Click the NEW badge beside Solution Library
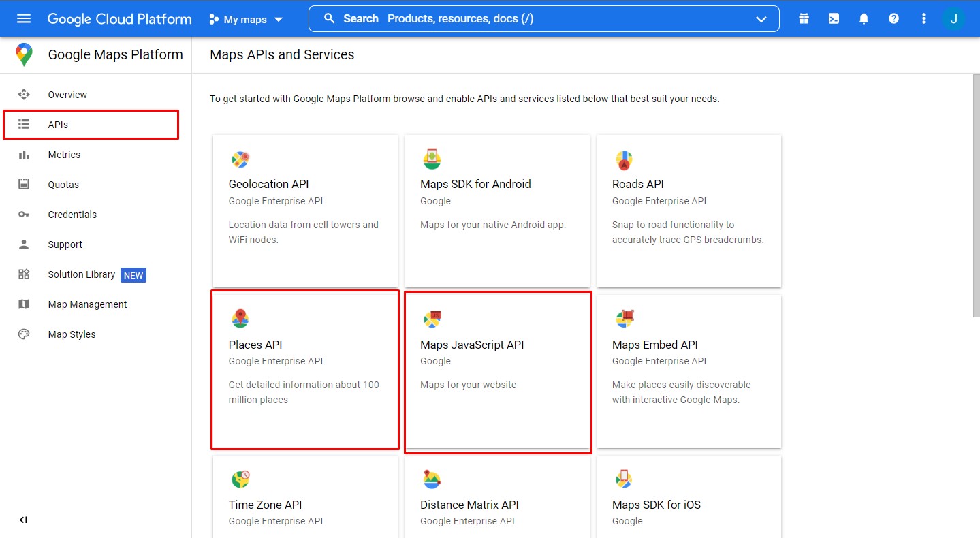The image size is (980, 538). pyautogui.click(x=133, y=275)
